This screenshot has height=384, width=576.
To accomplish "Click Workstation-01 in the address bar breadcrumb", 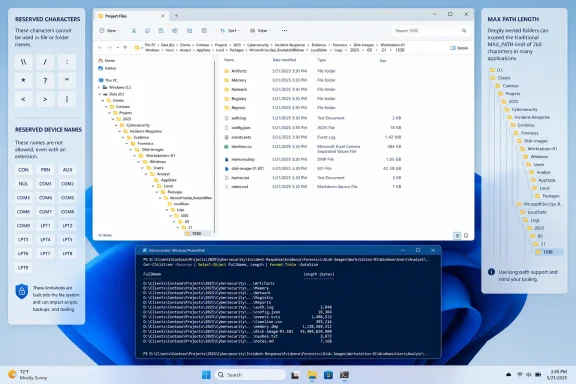I will click(392, 45).
